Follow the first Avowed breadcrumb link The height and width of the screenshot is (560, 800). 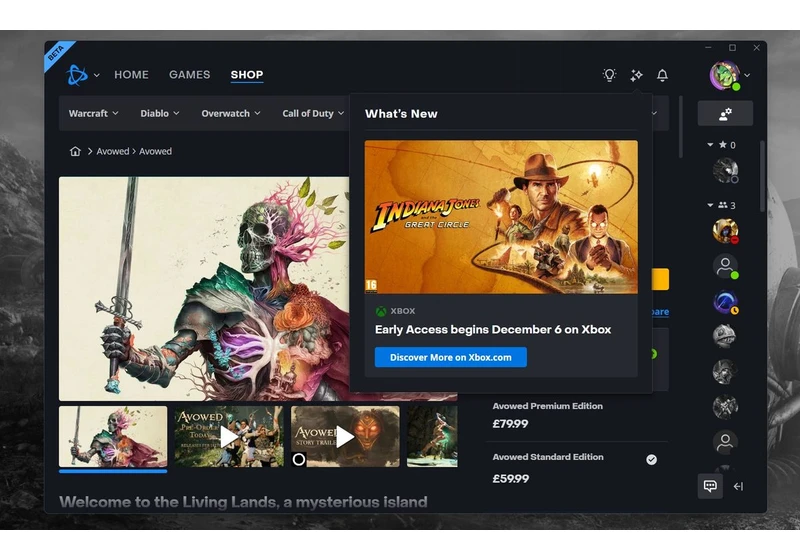tap(113, 151)
